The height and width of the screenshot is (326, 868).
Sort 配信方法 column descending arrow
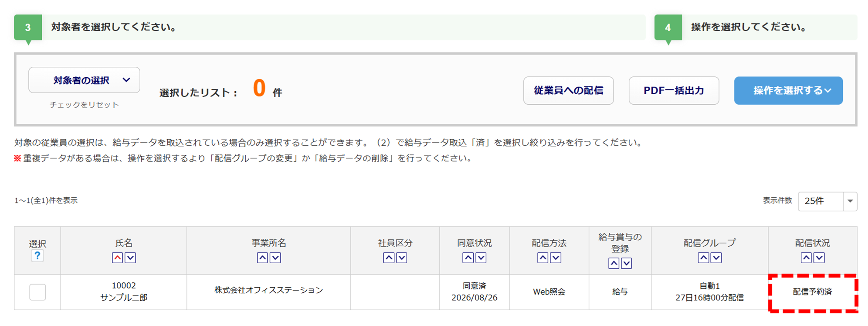pos(556,258)
